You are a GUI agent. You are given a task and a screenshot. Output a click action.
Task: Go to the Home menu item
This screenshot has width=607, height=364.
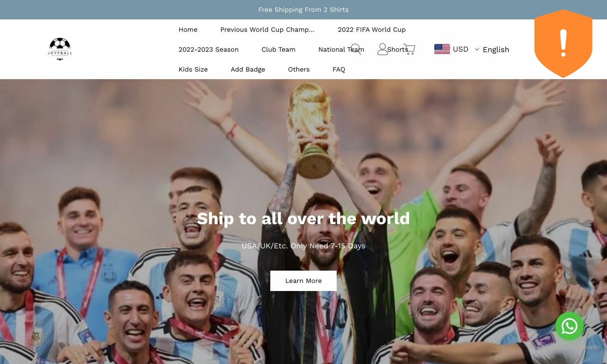(188, 29)
